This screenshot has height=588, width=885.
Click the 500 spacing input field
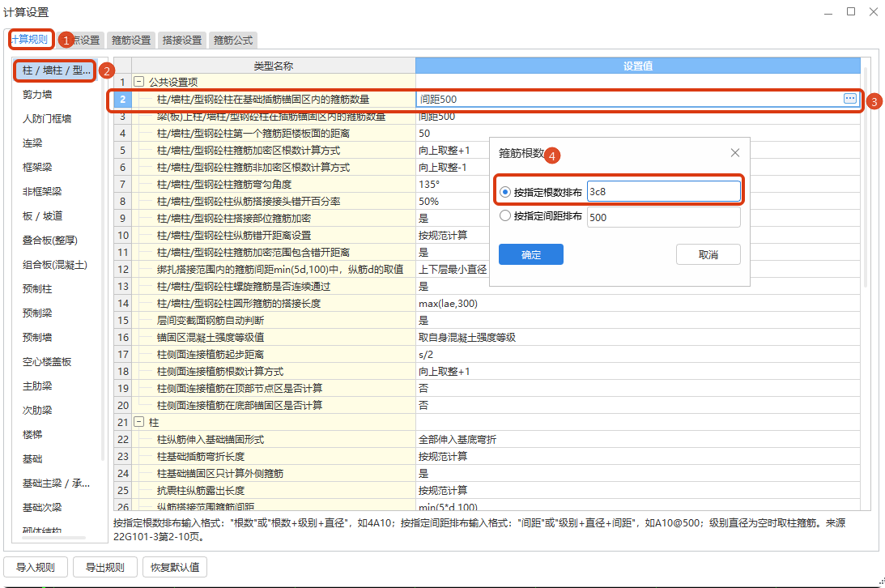click(664, 217)
